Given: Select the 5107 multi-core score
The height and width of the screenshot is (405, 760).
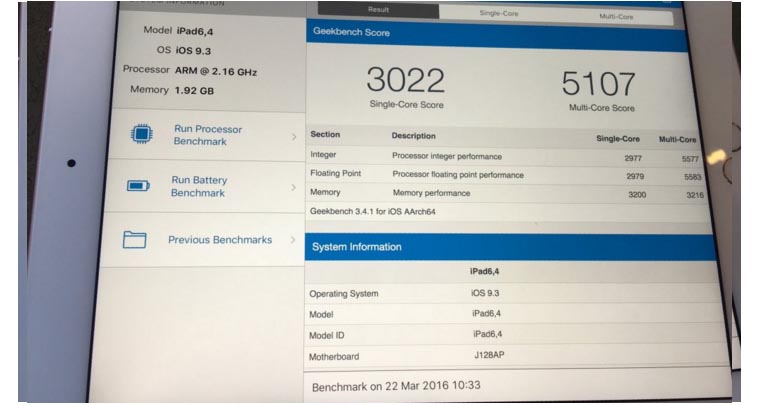Looking at the screenshot, I should click(x=599, y=84).
